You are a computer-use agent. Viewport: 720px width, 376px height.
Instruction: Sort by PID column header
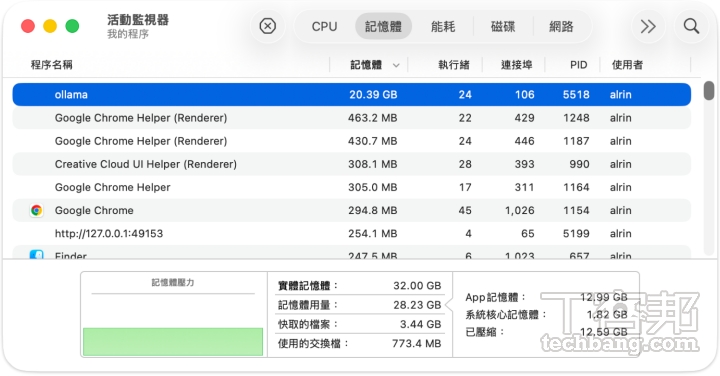click(x=579, y=65)
